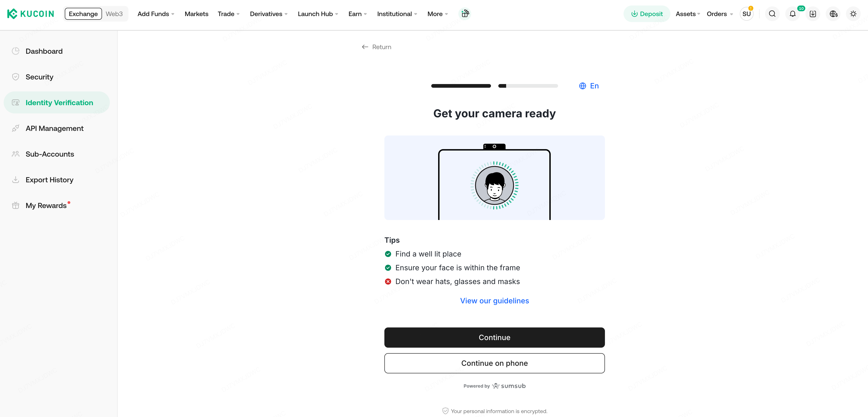Viewport: 868px width, 417px height.
Task: Select the Exchange mode toggle
Action: pos(83,14)
